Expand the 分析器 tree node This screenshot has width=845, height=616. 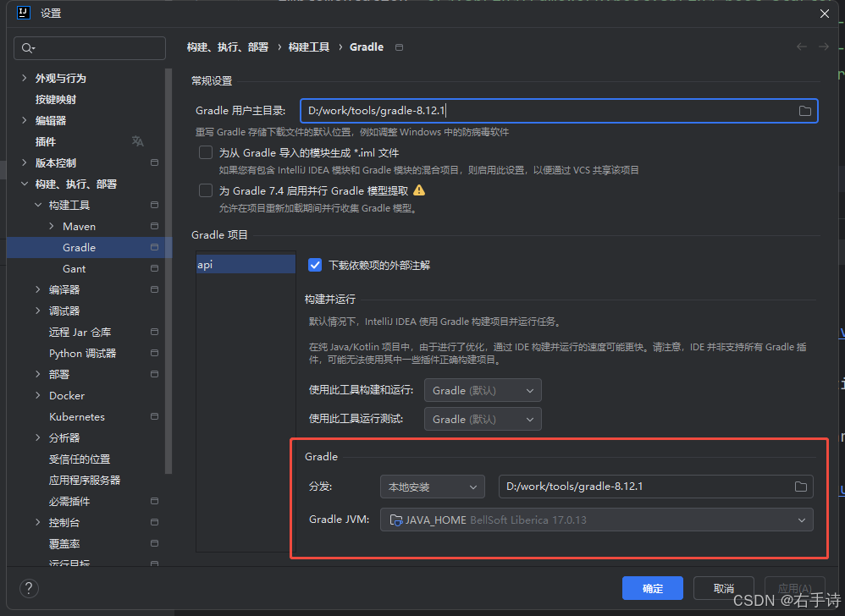point(38,437)
